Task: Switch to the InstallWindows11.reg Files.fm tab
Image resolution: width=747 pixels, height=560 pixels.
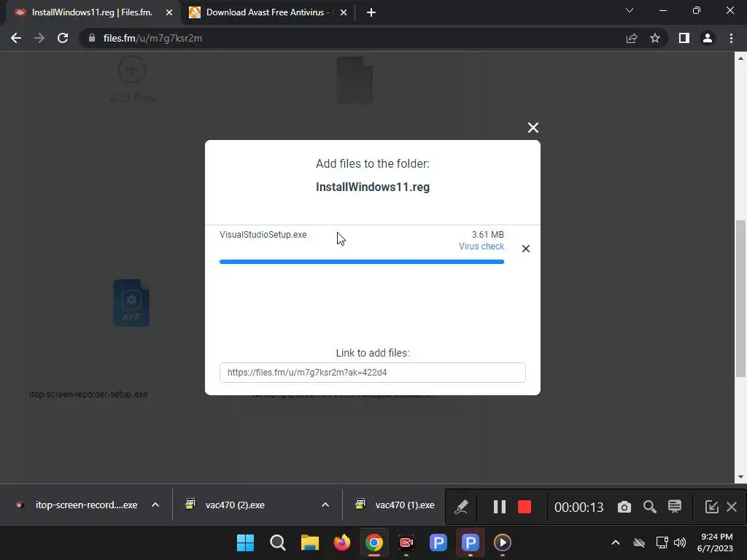Action: (x=92, y=12)
